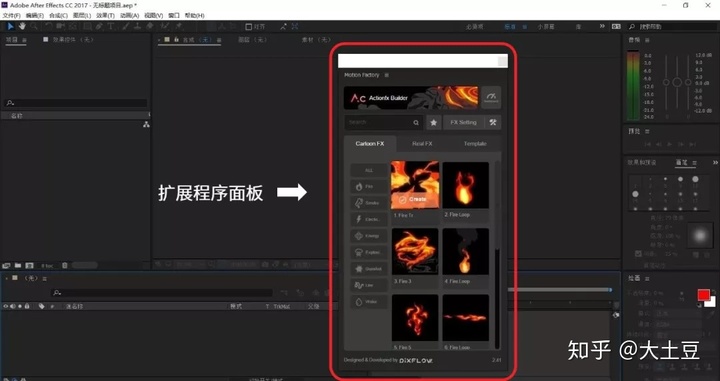The height and width of the screenshot is (381, 720).
Task: Open the 帮助(H) menu
Action: pyautogui.click(x=195, y=15)
